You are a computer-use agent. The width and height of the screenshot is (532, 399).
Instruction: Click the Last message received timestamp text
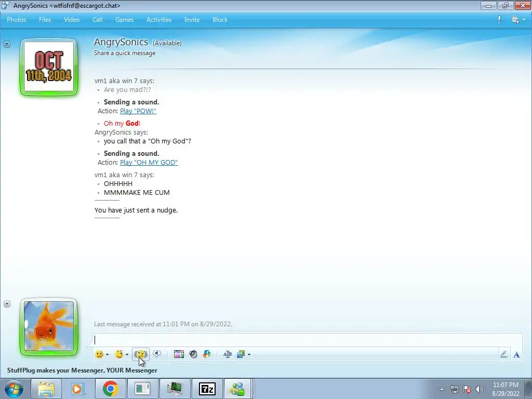[163, 324]
